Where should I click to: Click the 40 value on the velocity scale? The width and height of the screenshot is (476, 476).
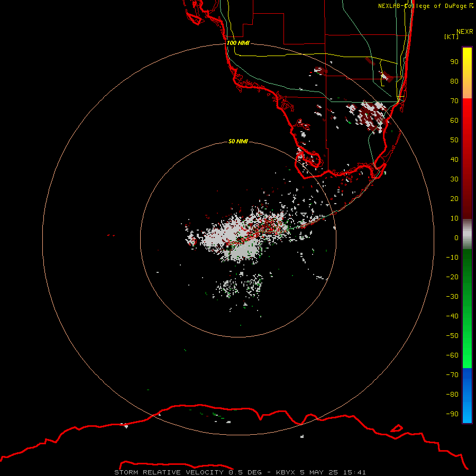(x=454, y=160)
